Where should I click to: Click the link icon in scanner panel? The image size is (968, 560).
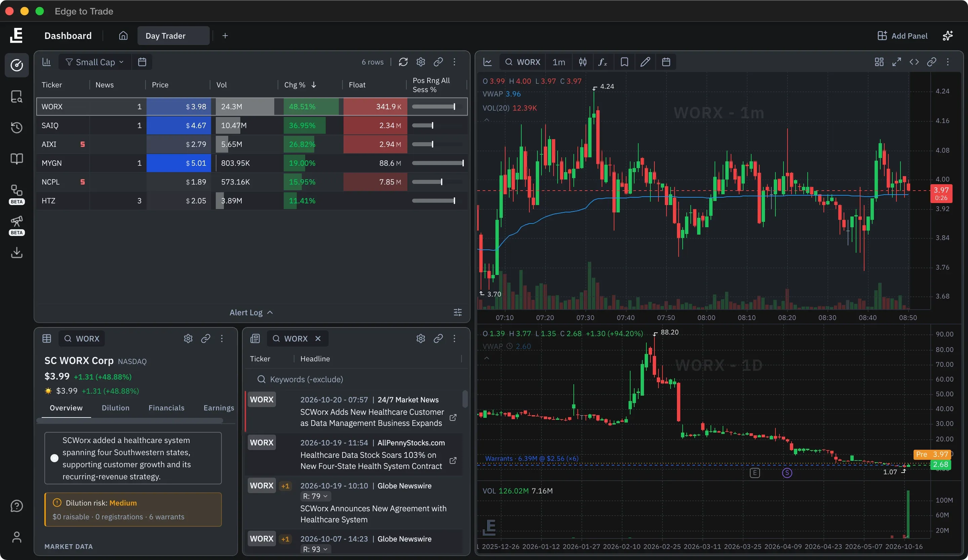438,62
